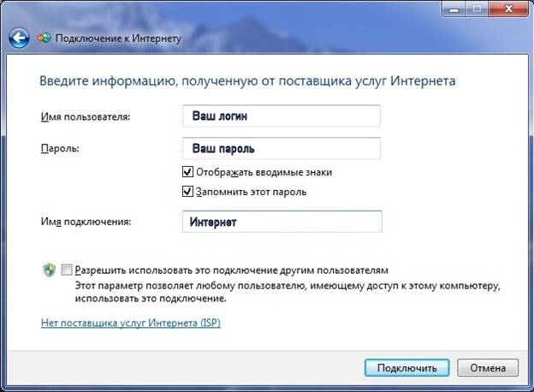This screenshot has height=392, width=534.
Task: Click the 'Пароль:' label
Action: click(60, 148)
